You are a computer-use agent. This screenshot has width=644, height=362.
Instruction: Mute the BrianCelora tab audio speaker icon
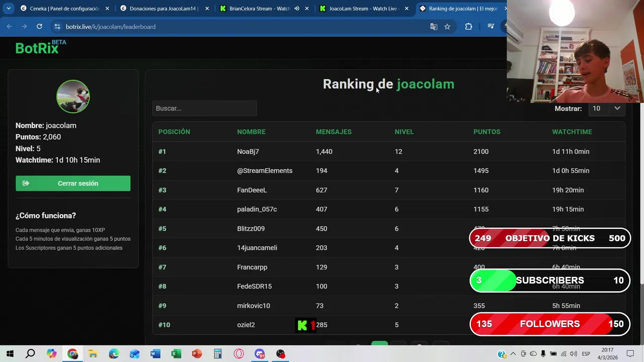(296, 9)
